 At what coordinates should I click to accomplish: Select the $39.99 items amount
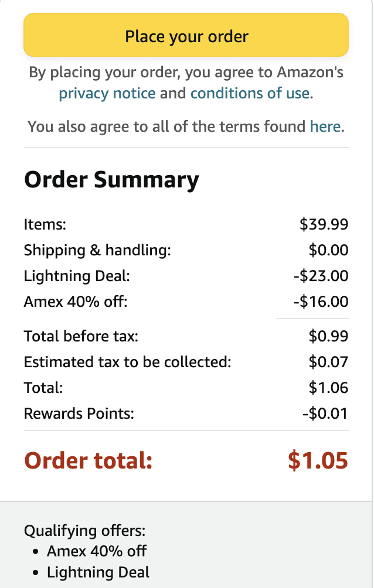pyautogui.click(x=324, y=224)
